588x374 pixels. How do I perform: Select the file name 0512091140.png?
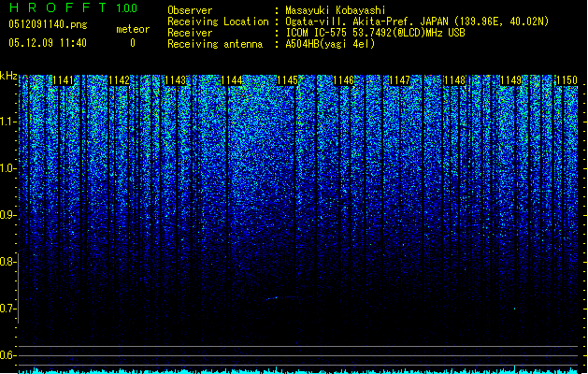coord(48,24)
